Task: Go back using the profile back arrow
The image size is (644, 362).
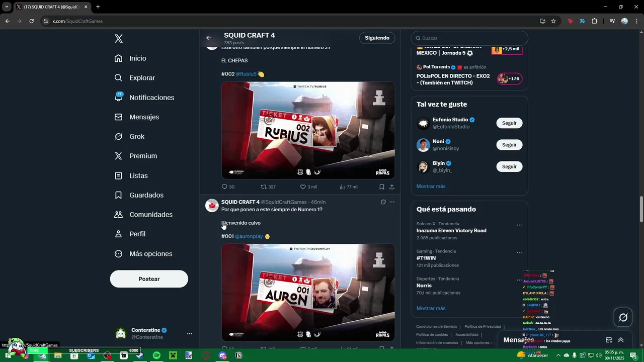Action: click(209, 38)
